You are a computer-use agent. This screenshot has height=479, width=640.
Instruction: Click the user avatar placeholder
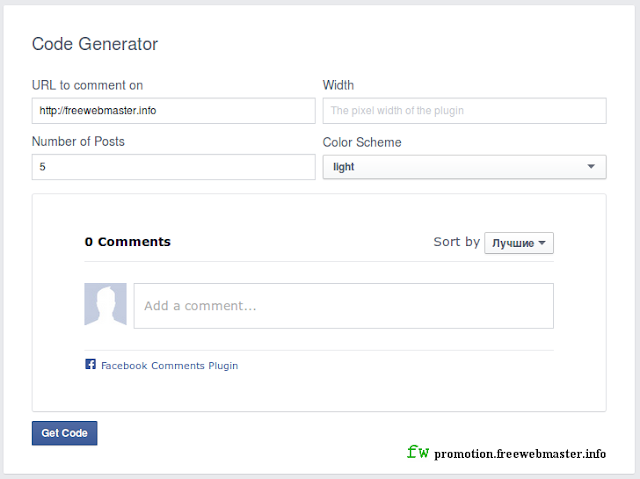pyautogui.click(x=105, y=305)
